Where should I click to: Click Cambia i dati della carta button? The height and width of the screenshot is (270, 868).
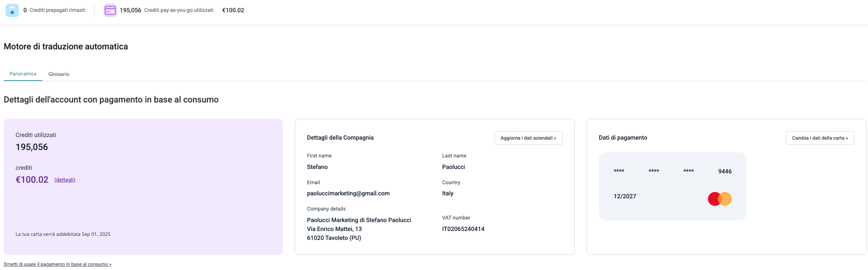(820, 138)
